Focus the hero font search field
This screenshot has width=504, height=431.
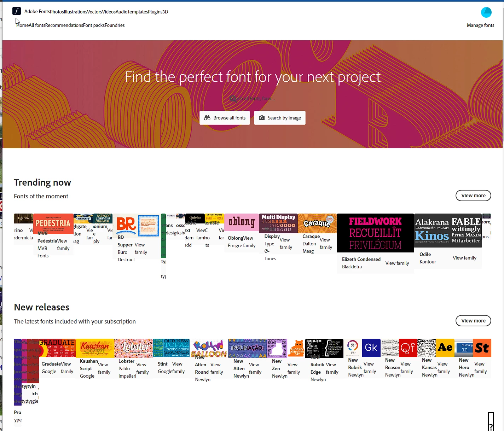click(253, 99)
